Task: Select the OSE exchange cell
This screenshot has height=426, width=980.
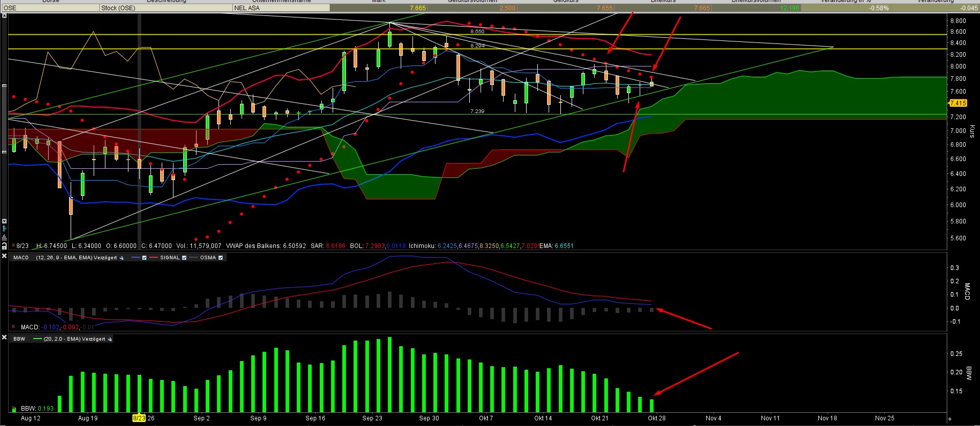Action: 51,8
